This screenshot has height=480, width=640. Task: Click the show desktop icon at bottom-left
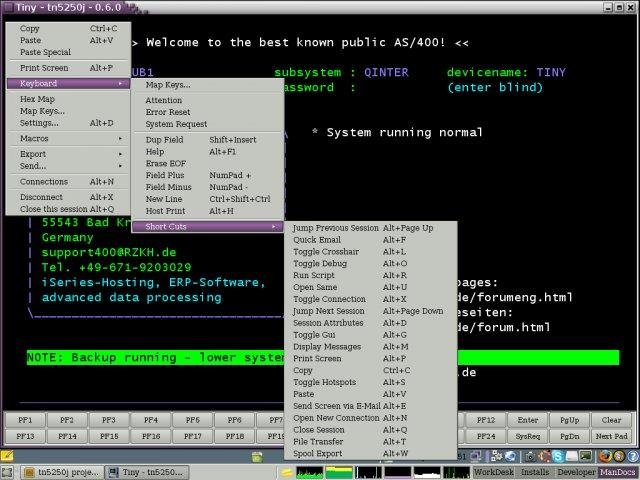tap(8, 473)
